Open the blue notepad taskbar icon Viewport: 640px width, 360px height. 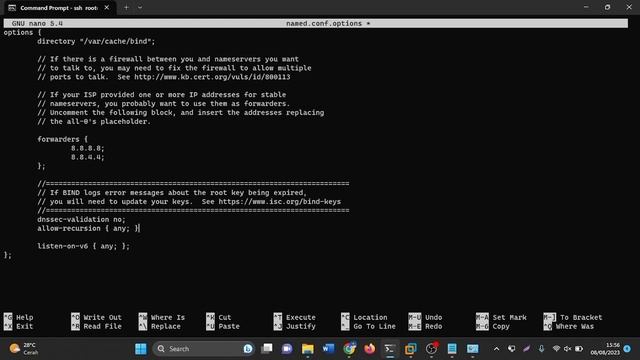pyautogui.click(x=452, y=349)
